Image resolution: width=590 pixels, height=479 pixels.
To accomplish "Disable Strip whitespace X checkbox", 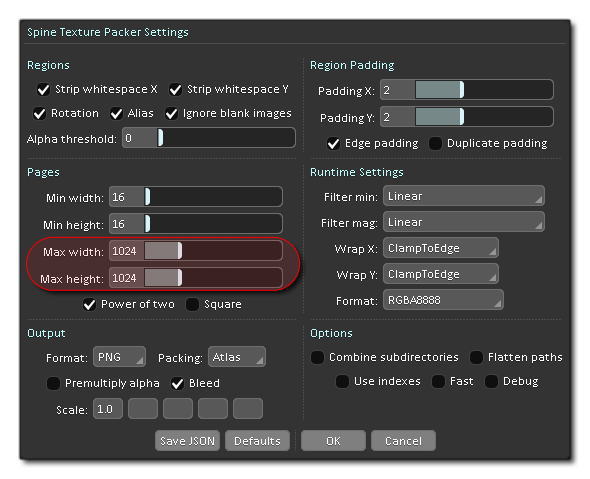I will pos(43,90).
